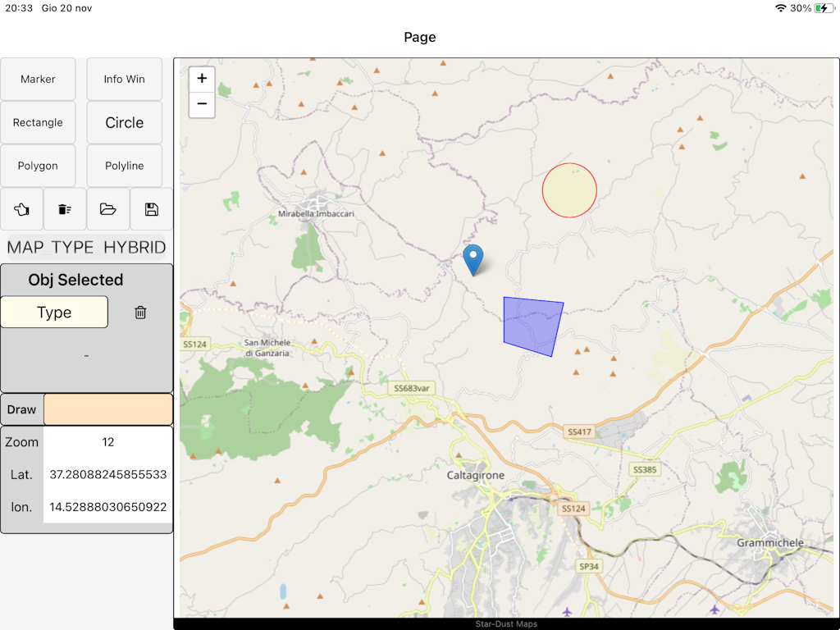Click the Type field in Obj Selected
This screenshot has height=630, width=840.
(x=54, y=313)
